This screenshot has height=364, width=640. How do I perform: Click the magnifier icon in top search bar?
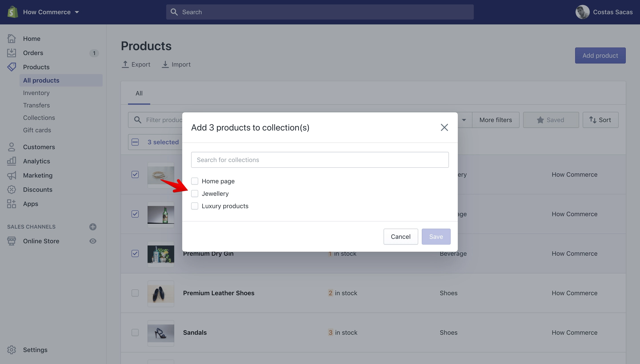[x=174, y=12]
